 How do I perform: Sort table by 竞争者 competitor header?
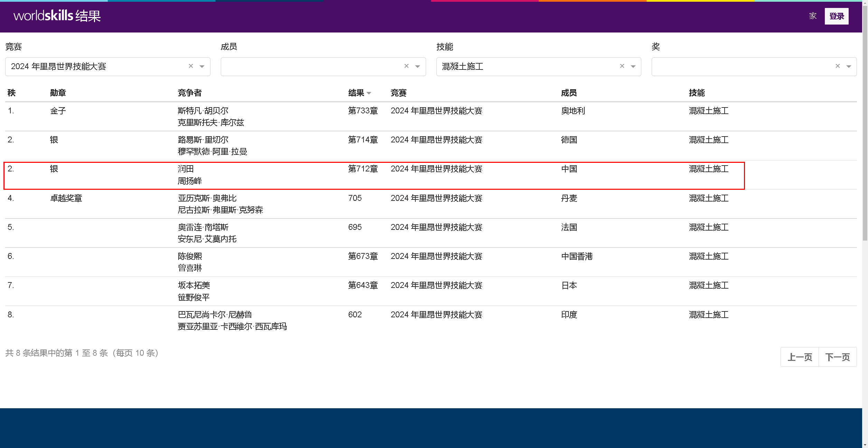click(x=189, y=93)
